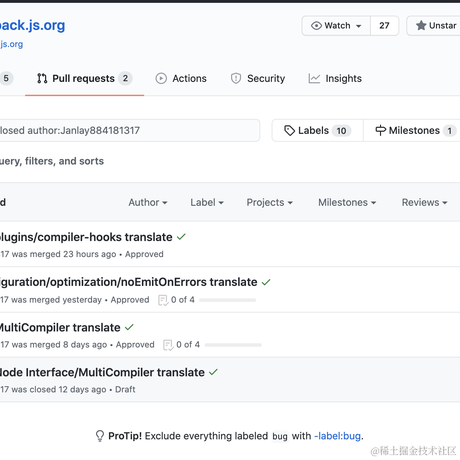
Task: Click the Approved status on compiler-hooks row
Action: (144, 254)
